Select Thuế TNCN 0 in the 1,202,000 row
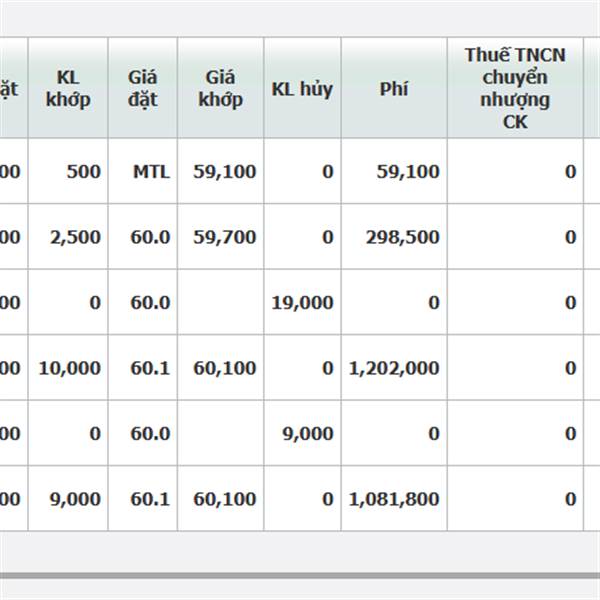The height and width of the screenshot is (600, 600). 515,367
